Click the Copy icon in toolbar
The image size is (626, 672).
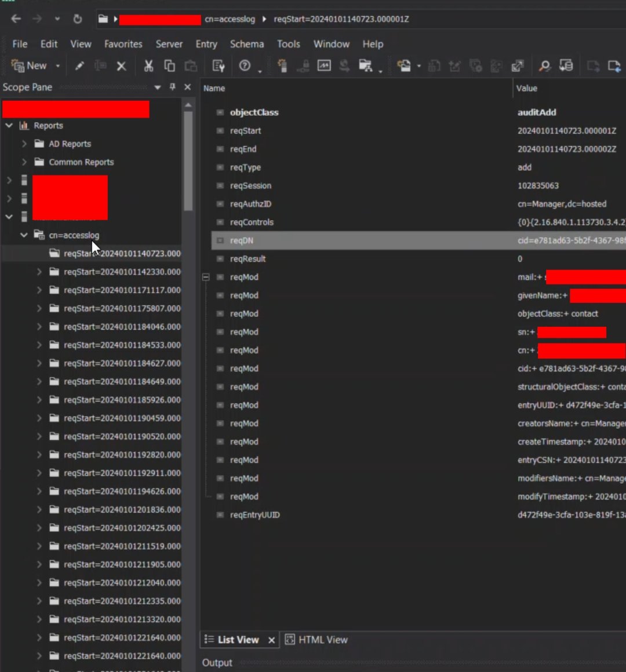tap(169, 65)
